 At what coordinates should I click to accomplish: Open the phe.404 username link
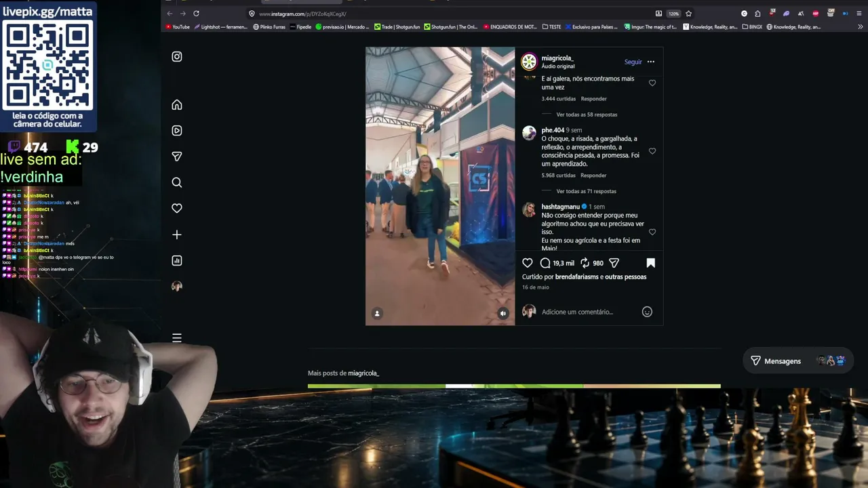553,130
